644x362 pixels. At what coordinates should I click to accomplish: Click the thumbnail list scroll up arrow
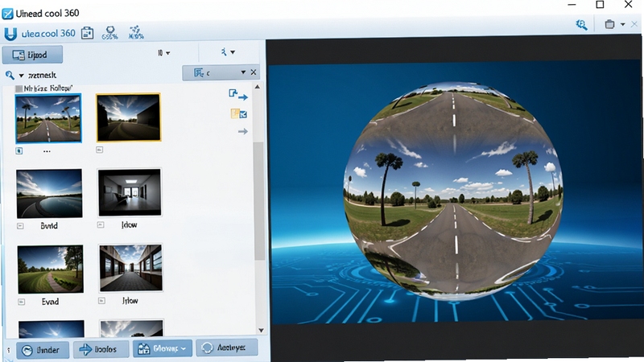(x=257, y=87)
